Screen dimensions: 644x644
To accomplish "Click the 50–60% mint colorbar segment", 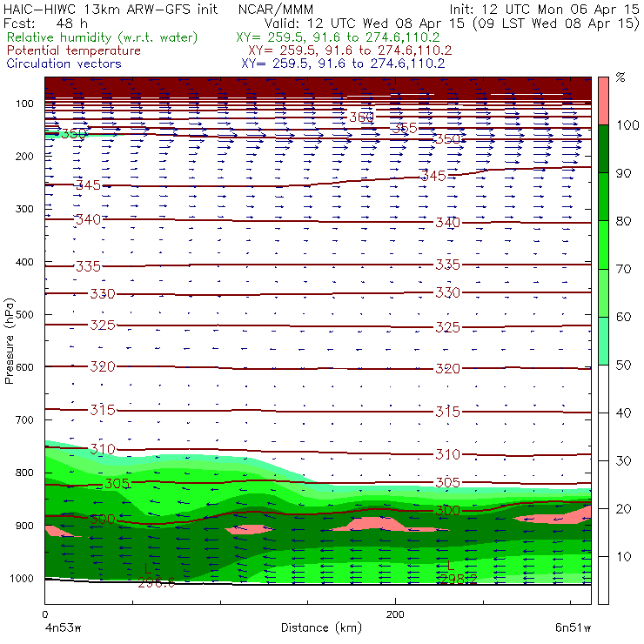I will coord(603,341).
